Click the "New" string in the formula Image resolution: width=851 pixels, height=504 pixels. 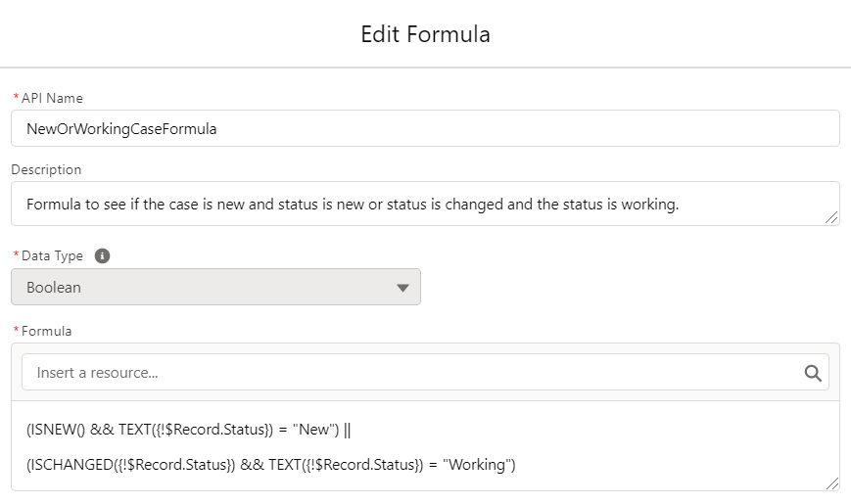[x=313, y=430]
